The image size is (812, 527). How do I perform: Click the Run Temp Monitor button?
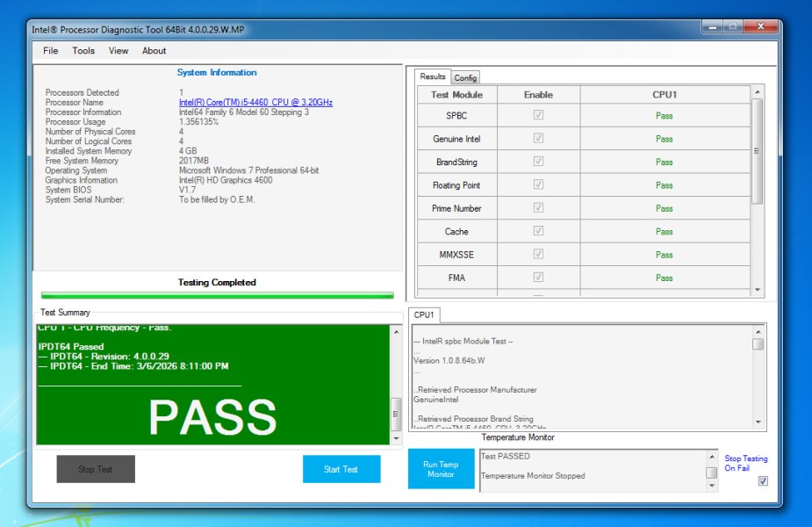(441, 469)
